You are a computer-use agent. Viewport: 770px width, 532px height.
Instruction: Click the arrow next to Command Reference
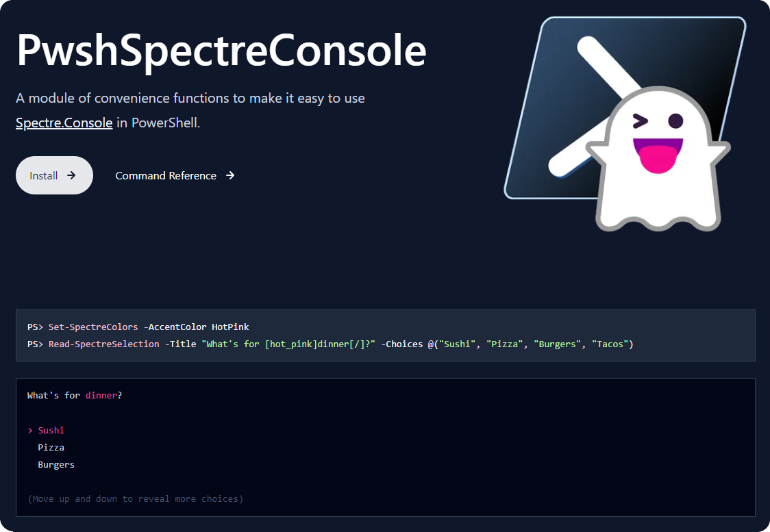229,175
